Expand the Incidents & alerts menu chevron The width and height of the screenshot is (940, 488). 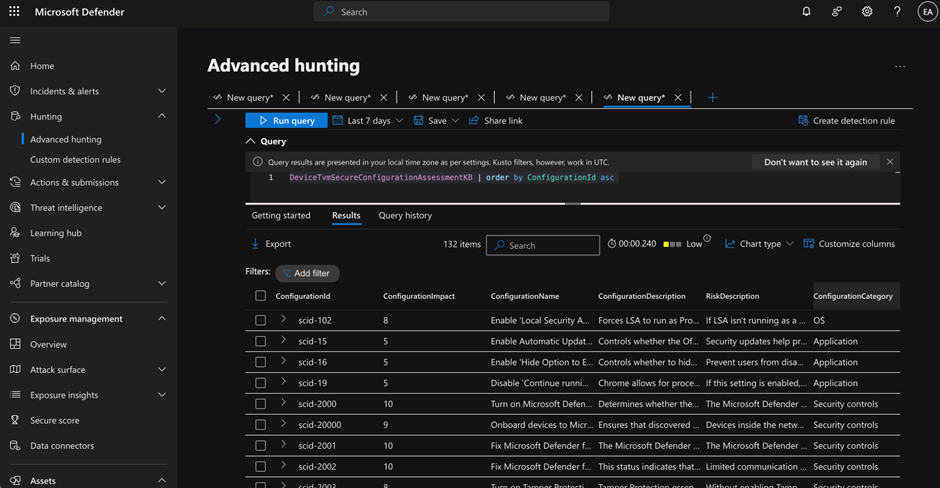coord(162,91)
